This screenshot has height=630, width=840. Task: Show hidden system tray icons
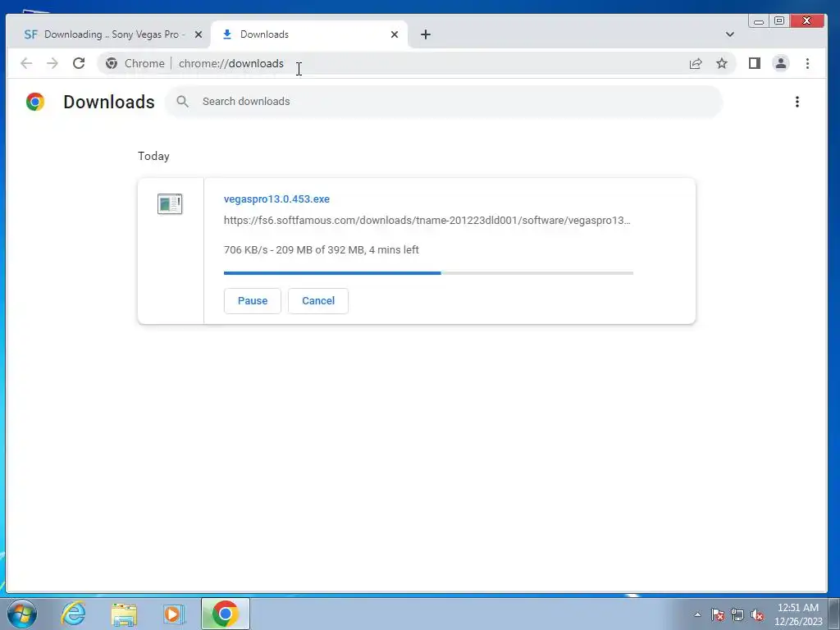[697, 614]
